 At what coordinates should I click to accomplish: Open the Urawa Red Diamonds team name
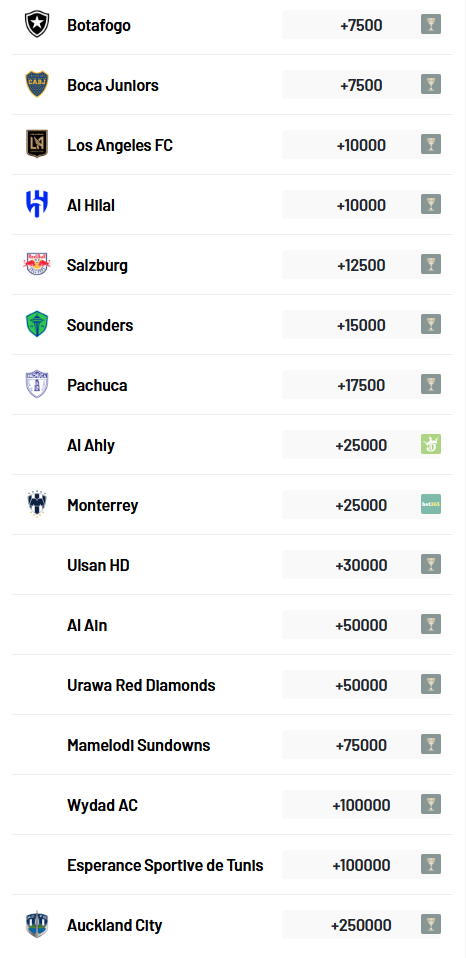[x=141, y=686]
